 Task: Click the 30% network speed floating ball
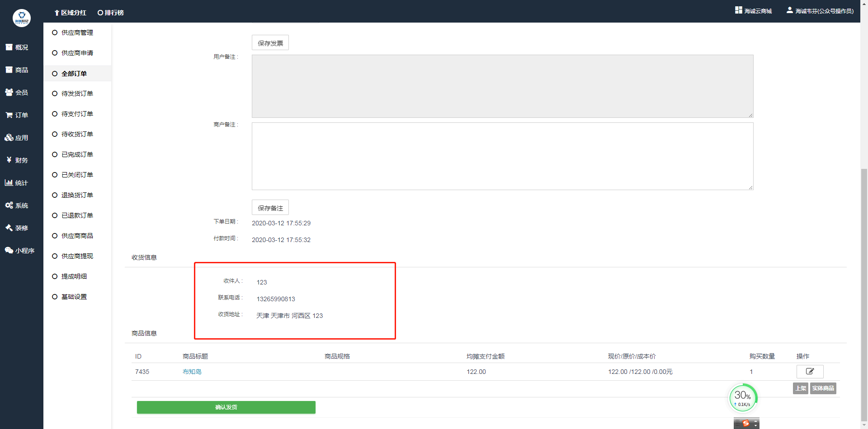coord(743,398)
